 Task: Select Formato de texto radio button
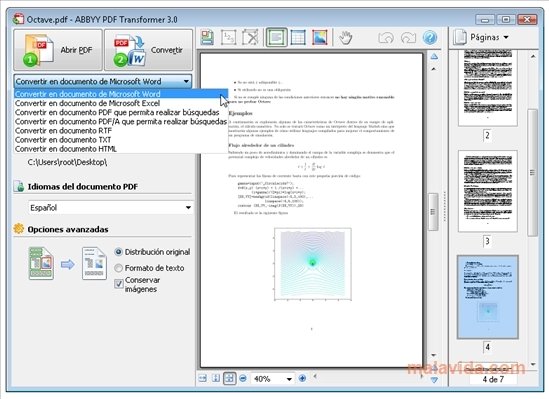point(118,268)
